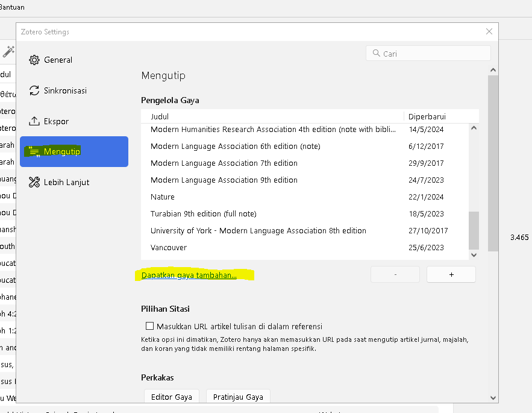
Task: Select University of York MLA 8th edition
Action: point(305,231)
